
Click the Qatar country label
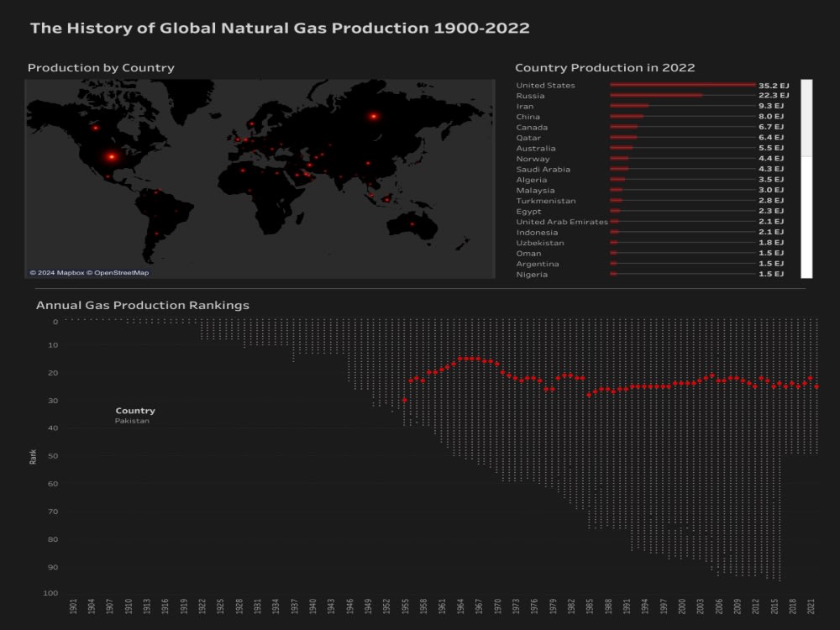528,138
